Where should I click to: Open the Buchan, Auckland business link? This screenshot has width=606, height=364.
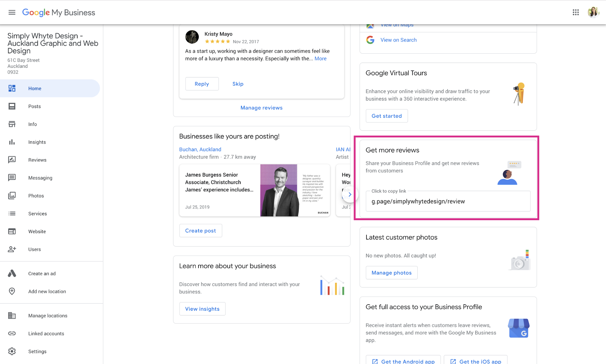[200, 149]
